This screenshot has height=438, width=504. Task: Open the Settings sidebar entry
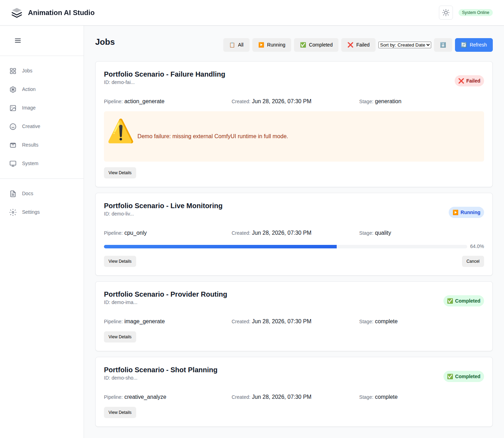42,212
